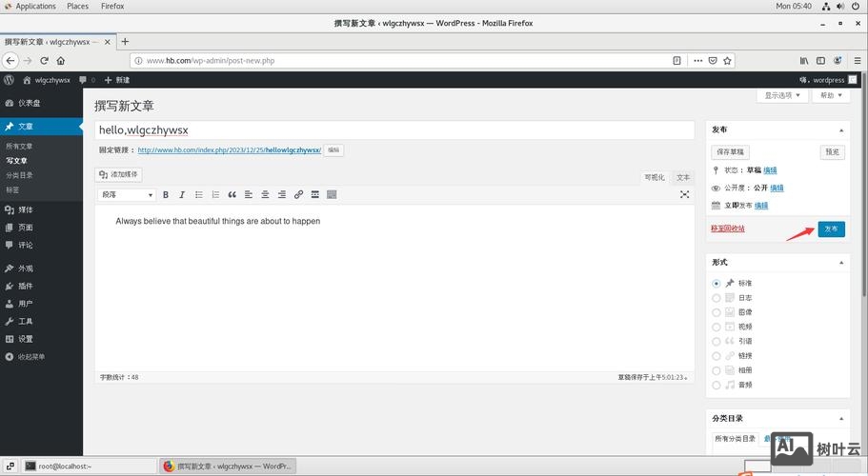Select the 音频 post format
868x476 pixels.
[716, 386]
